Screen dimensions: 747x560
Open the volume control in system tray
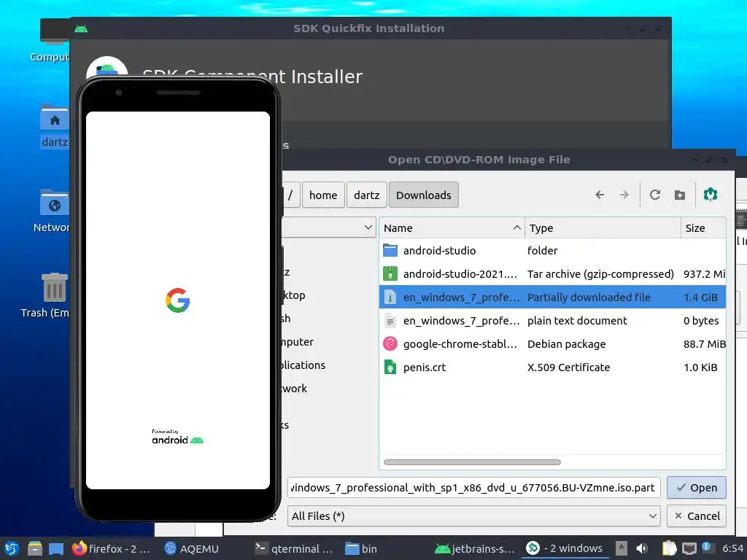(642, 548)
